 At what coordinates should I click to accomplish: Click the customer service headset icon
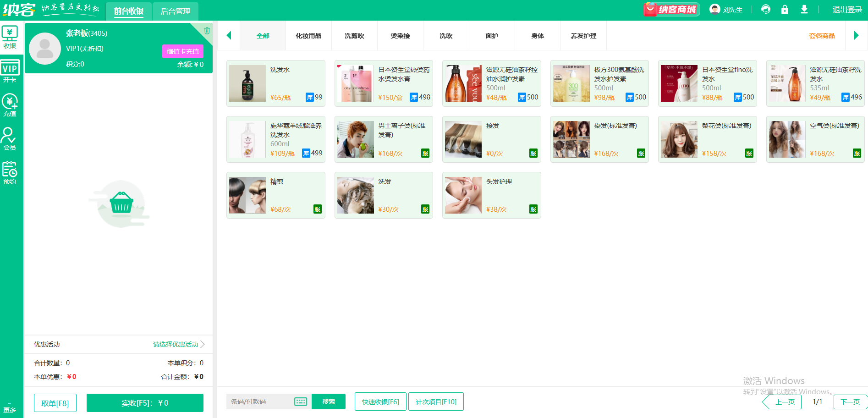(x=765, y=9)
